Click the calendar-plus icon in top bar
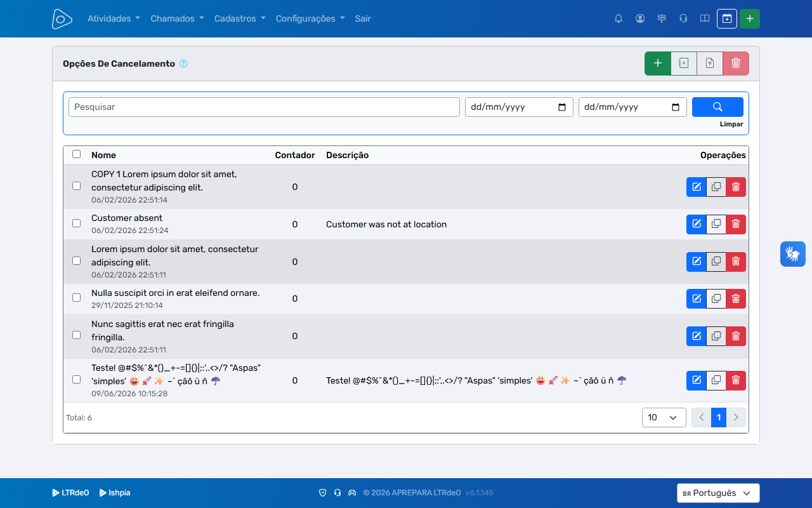 727,18
